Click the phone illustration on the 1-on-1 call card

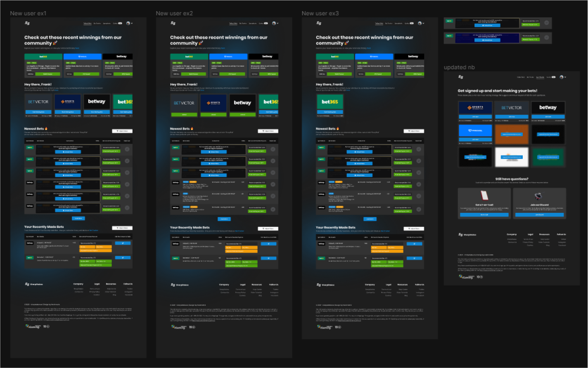pyautogui.click(x=484, y=196)
